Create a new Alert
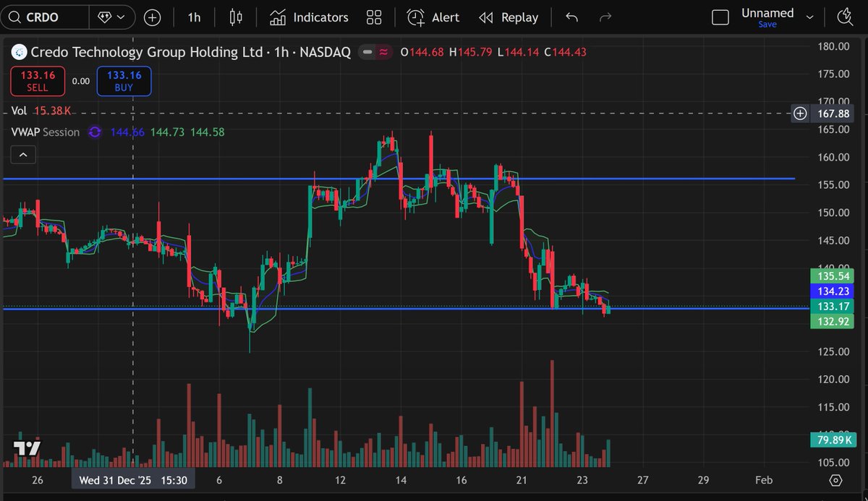Viewport: 868px width, 501px height. (x=433, y=17)
